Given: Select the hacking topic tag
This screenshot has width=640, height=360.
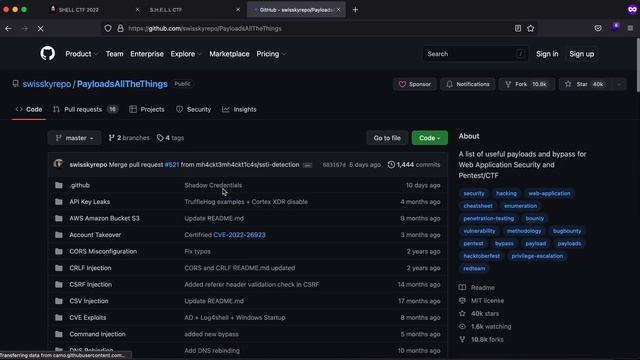Looking at the screenshot, I should 506,193.
